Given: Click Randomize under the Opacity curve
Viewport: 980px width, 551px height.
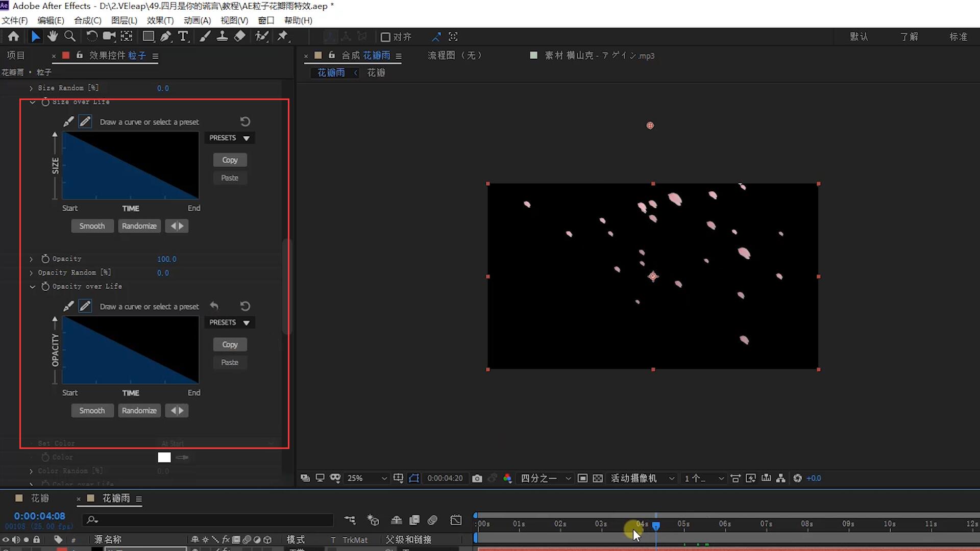Looking at the screenshot, I should (139, 411).
